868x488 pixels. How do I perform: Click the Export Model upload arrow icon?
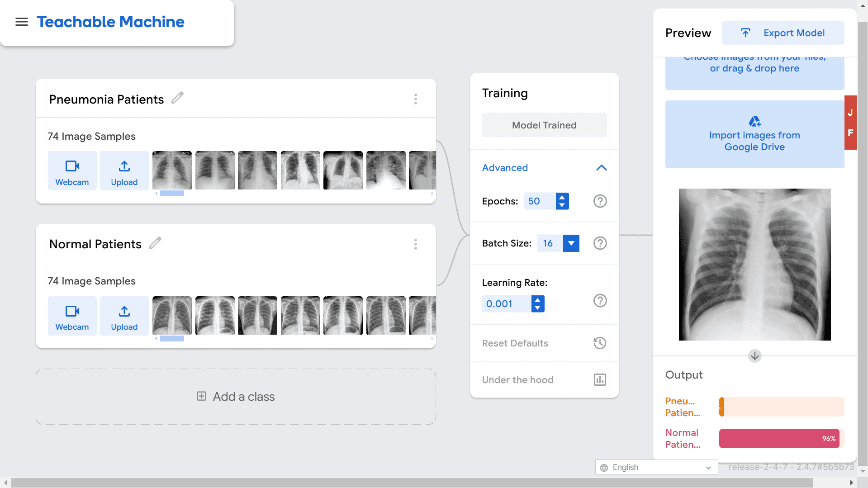tap(745, 33)
